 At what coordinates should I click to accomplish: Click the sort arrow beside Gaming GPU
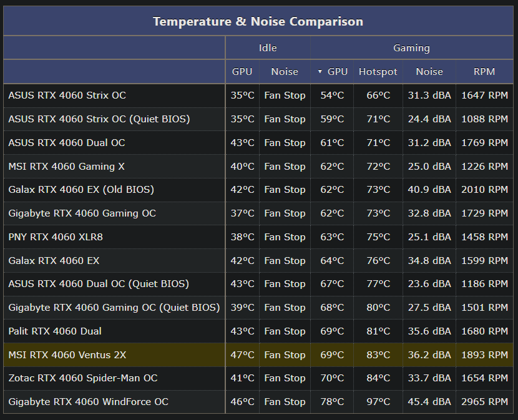pos(320,71)
